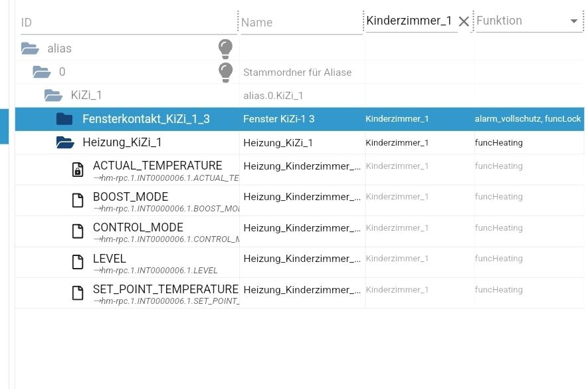Collapse the KiZi_1 folder icon
This screenshot has height=389, width=588.
[53, 95]
